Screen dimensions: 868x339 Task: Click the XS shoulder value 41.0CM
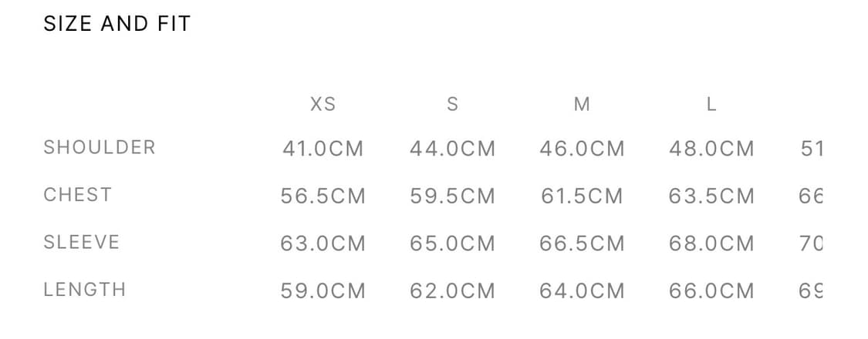323,149
